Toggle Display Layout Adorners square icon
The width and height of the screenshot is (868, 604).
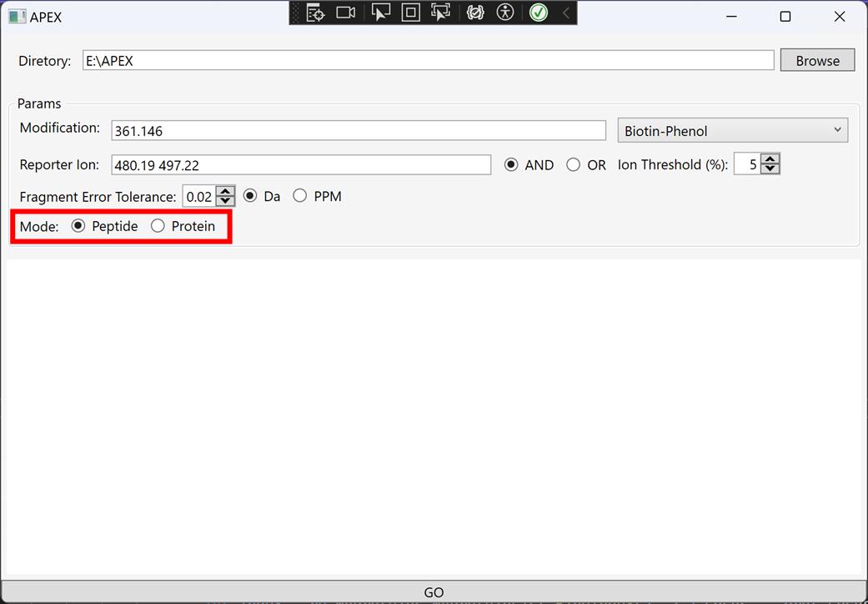click(x=410, y=13)
